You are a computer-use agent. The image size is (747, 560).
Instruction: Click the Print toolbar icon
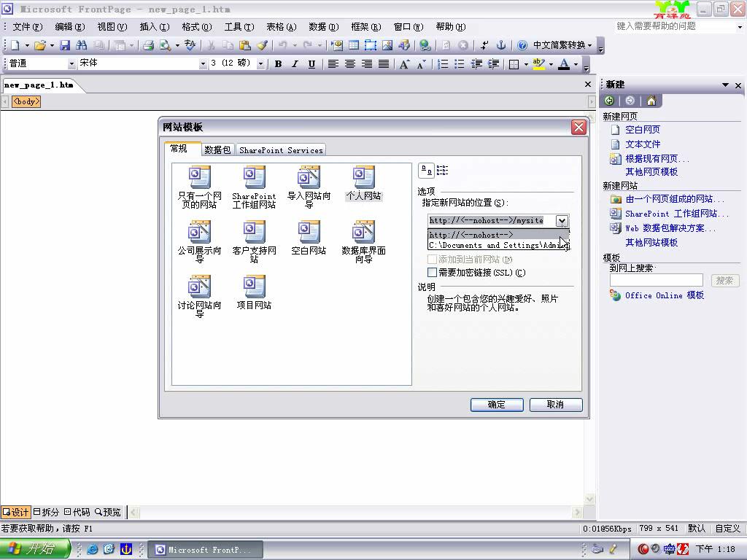tap(148, 45)
